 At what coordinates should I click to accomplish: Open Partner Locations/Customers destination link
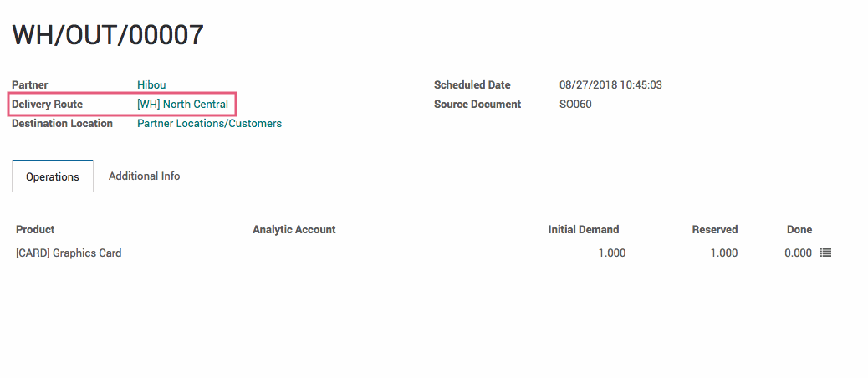click(209, 124)
